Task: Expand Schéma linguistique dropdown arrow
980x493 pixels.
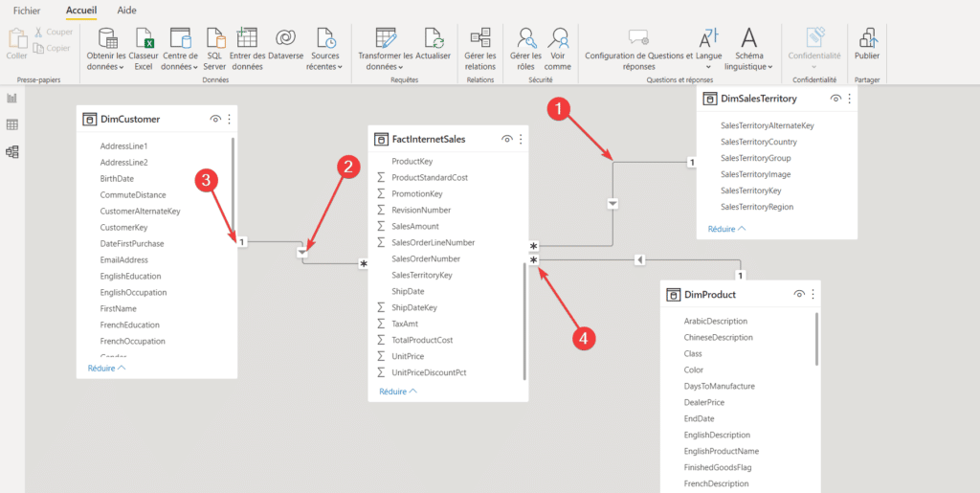Action: (x=770, y=67)
